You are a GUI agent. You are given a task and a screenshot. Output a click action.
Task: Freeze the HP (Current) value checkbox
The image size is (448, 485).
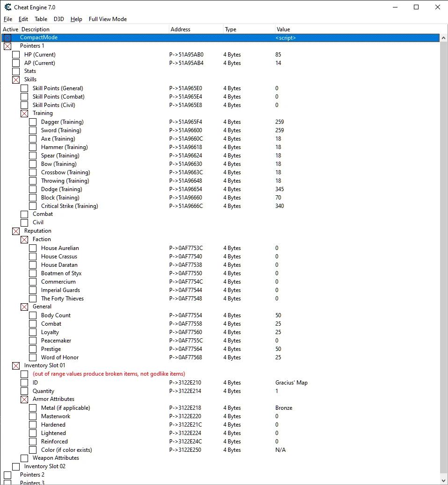pos(16,55)
